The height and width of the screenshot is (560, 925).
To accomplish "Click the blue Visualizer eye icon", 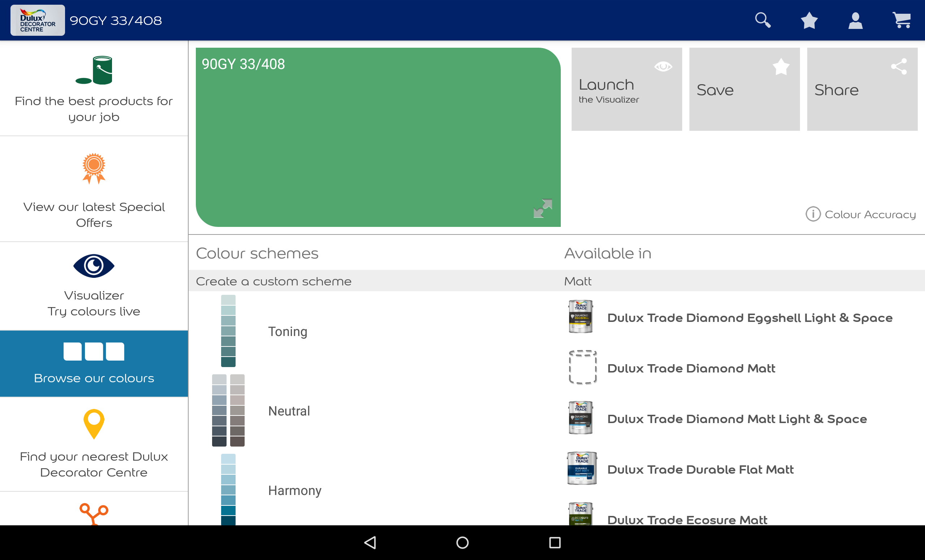I will click(x=94, y=266).
